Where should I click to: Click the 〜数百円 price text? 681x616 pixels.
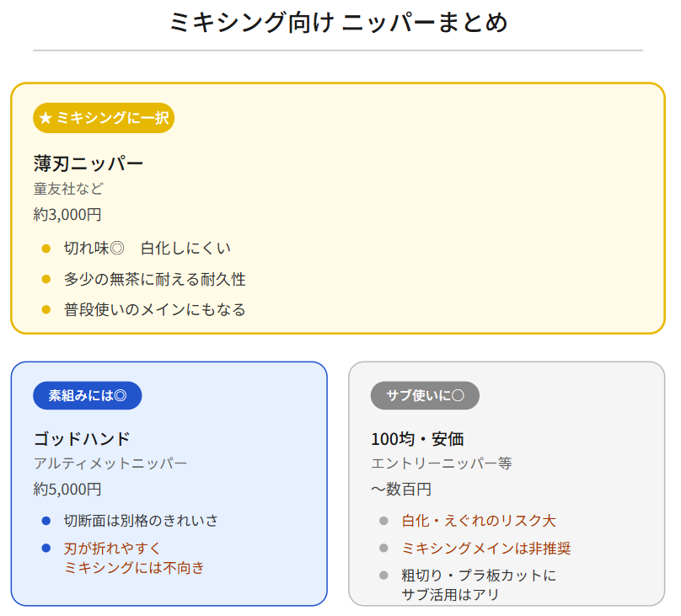[401, 489]
